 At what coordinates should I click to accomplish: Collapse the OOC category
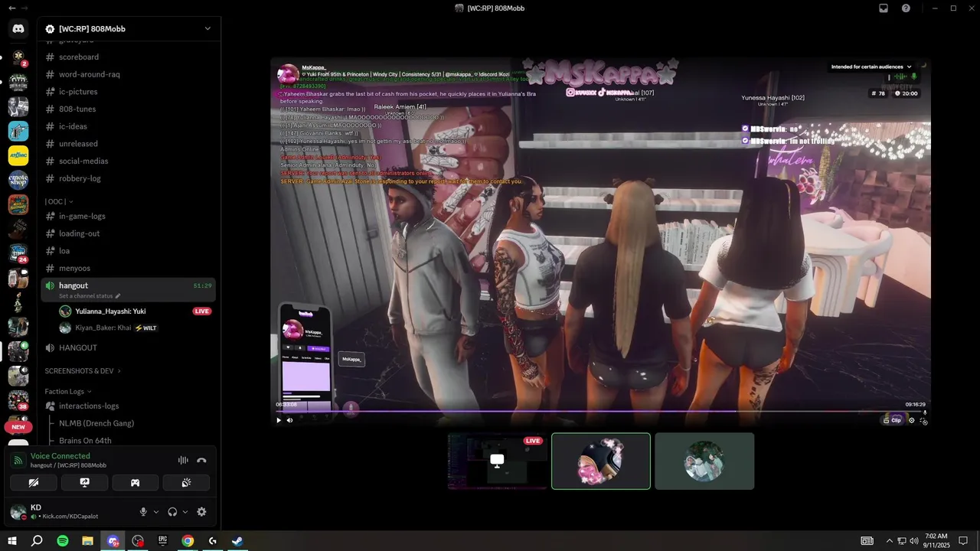coord(59,201)
